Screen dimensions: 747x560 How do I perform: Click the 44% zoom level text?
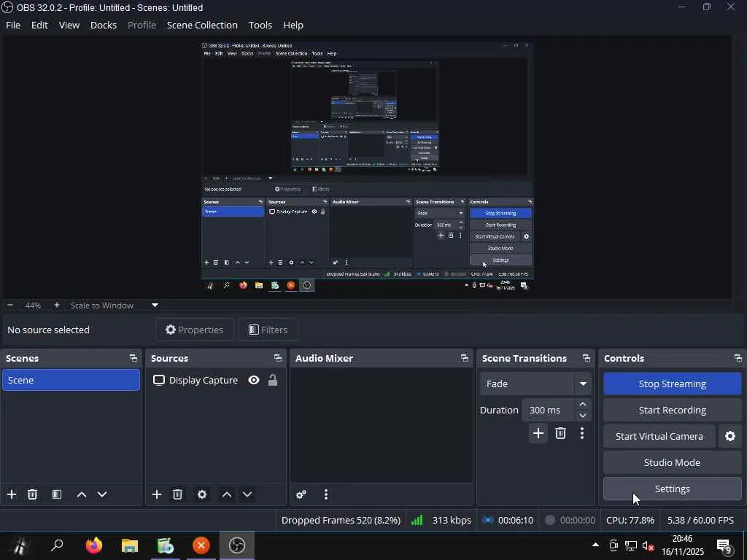click(33, 306)
